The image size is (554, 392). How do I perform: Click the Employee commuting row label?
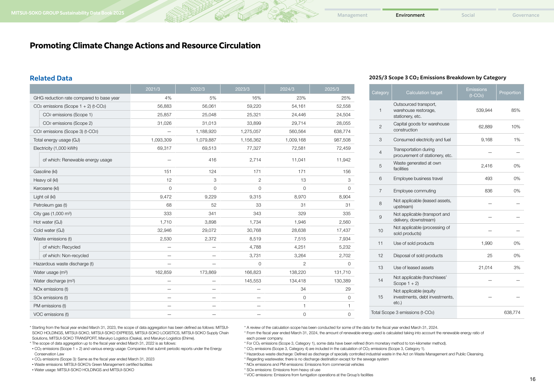414,191
